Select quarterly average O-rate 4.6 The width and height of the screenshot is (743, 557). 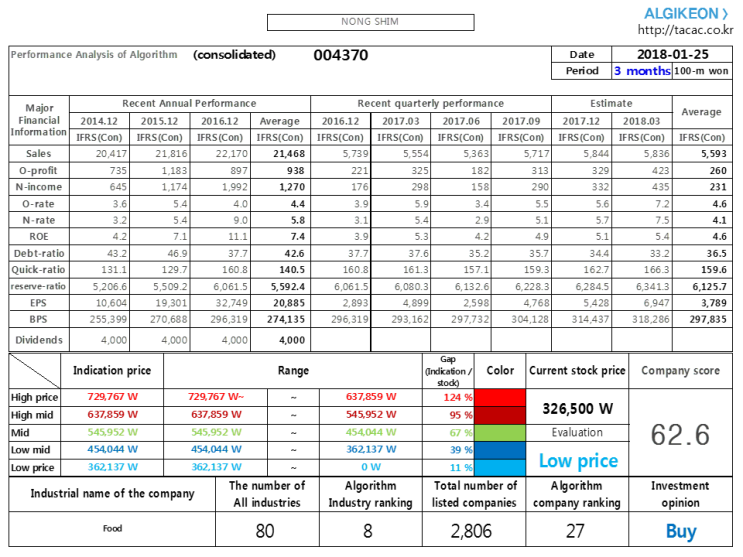click(x=719, y=203)
